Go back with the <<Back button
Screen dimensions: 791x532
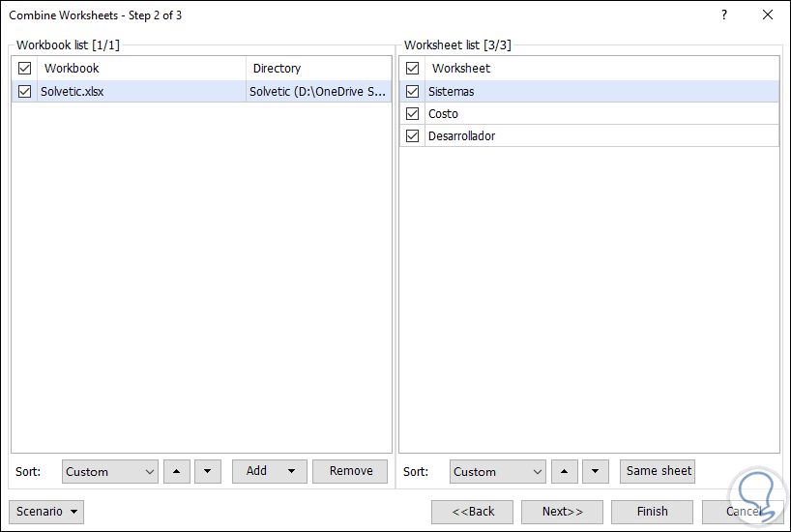[x=472, y=512]
